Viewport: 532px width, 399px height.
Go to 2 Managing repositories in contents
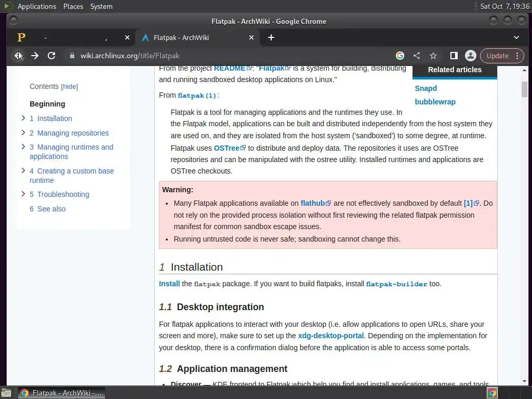pos(69,133)
